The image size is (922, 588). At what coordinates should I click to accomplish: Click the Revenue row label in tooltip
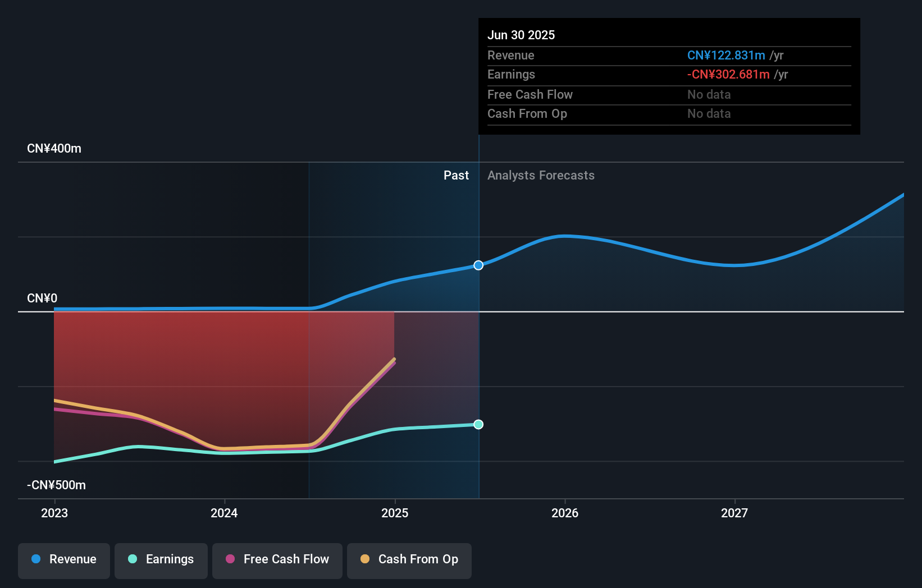click(x=511, y=56)
